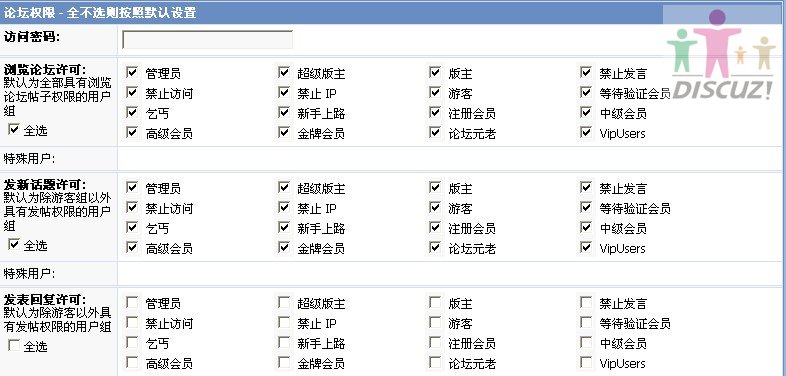The width and height of the screenshot is (786, 376).
Task: Check 禁止发言 under 发表回复许可
Action: [586, 302]
